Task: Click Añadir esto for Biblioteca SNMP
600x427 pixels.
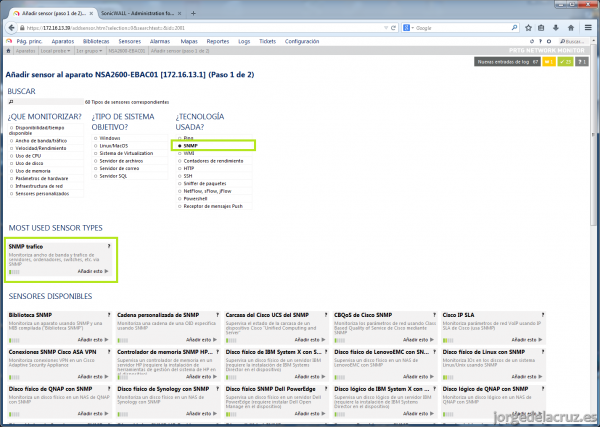Action: [93, 340]
